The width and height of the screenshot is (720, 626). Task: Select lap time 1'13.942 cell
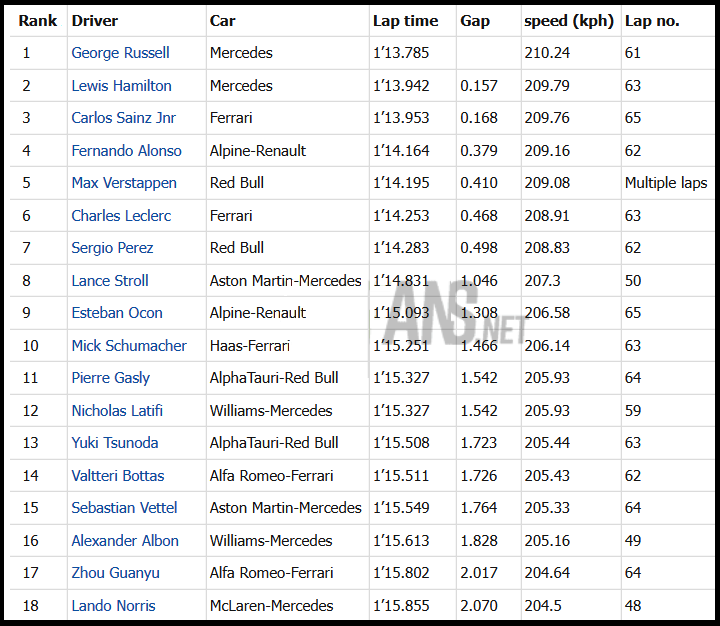(x=401, y=85)
